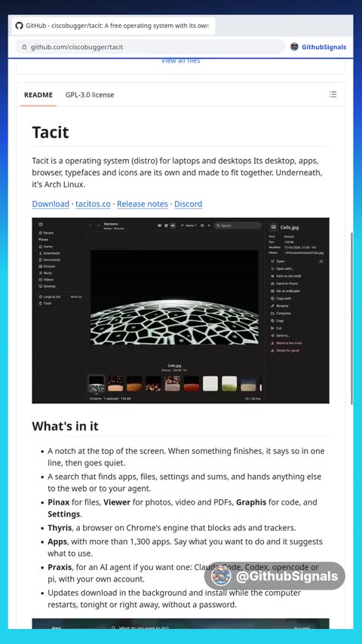362x644 pixels.
Task: Click the bold word Viewer
Action: (117, 502)
